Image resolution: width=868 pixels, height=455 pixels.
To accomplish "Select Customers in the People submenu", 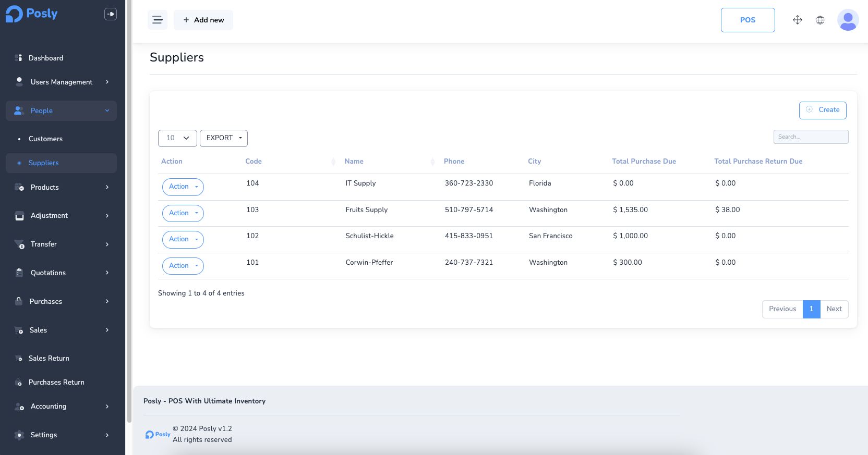I will [x=45, y=139].
